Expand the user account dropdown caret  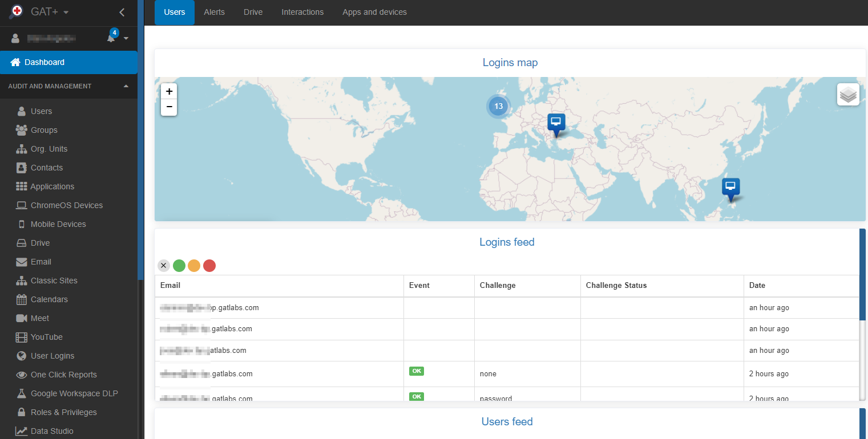pos(126,39)
